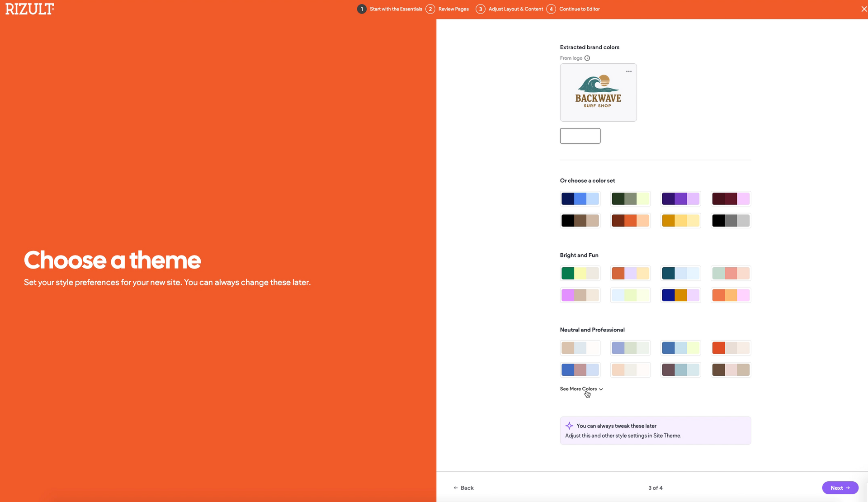Image resolution: width=868 pixels, height=502 pixels.
Task: Go to Adjust Layout & Content step
Action: [515, 9]
